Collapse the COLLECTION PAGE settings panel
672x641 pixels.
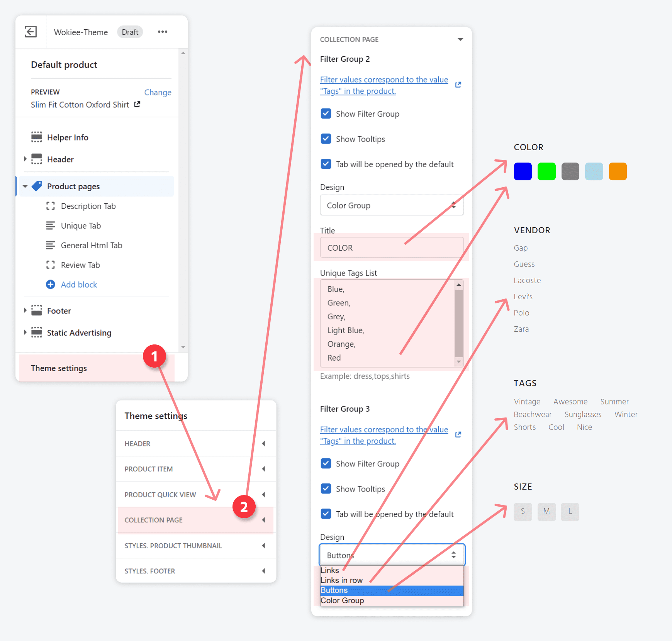tap(460, 39)
